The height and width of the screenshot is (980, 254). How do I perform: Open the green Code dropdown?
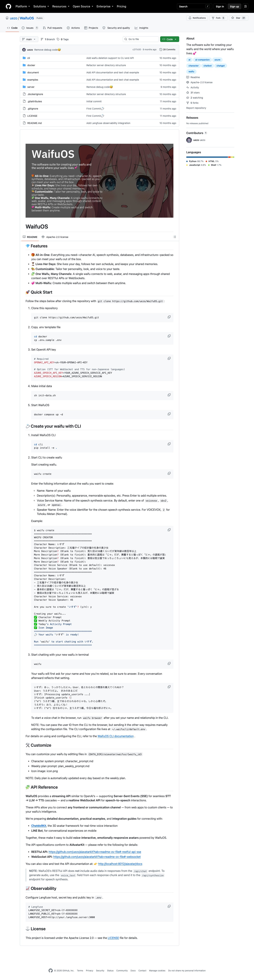(x=170, y=39)
